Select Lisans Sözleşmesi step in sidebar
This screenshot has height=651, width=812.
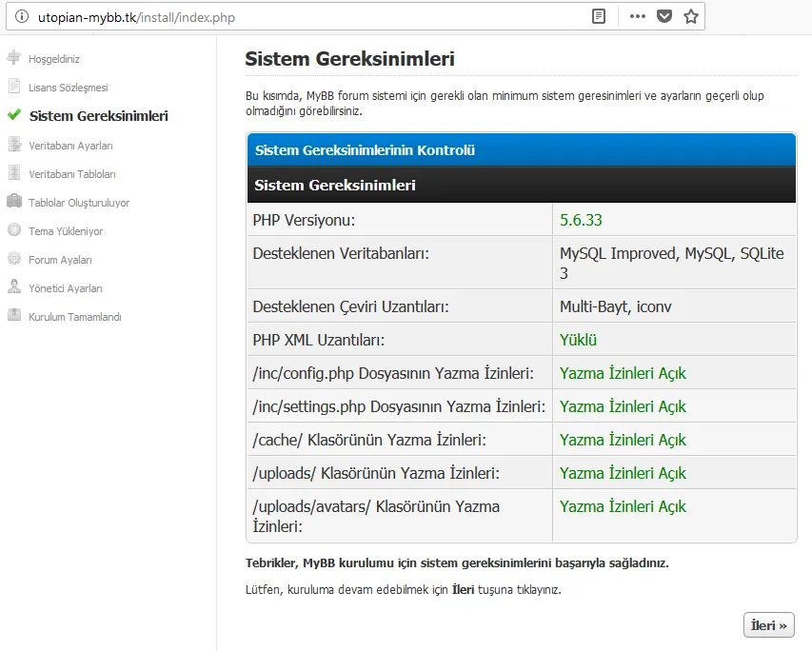(68, 88)
